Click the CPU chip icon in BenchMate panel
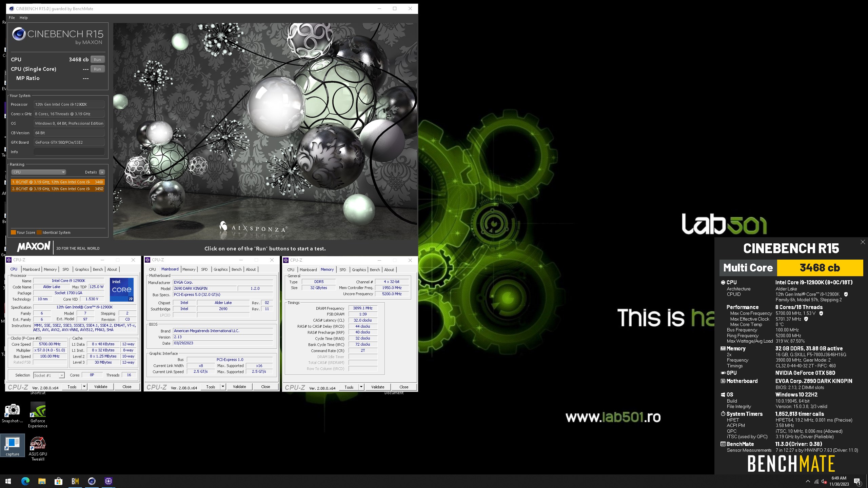This screenshot has width=868, height=488. pyautogui.click(x=723, y=282)
